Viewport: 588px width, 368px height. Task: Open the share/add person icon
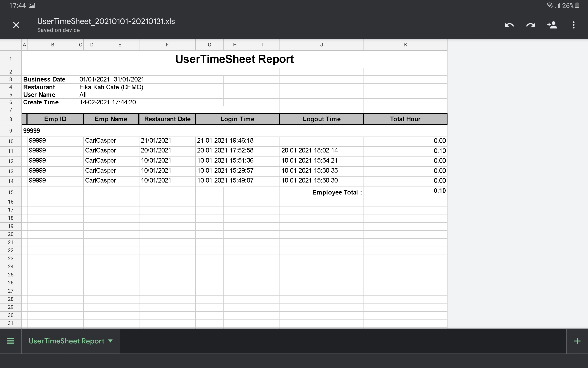click(552, 25)
